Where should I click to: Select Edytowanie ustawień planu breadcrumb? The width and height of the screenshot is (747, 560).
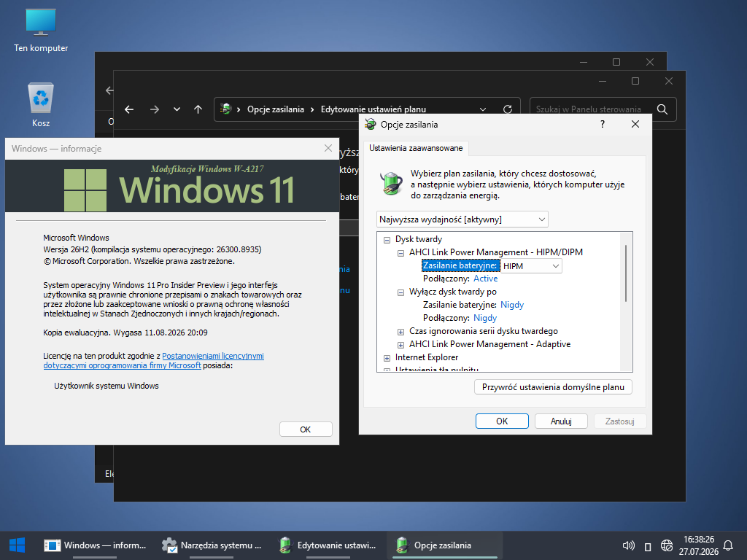373,109
